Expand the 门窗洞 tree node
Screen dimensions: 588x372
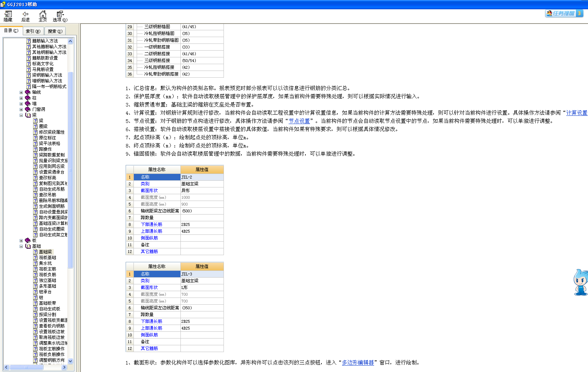pyautogui.click(x=21, y=109)
